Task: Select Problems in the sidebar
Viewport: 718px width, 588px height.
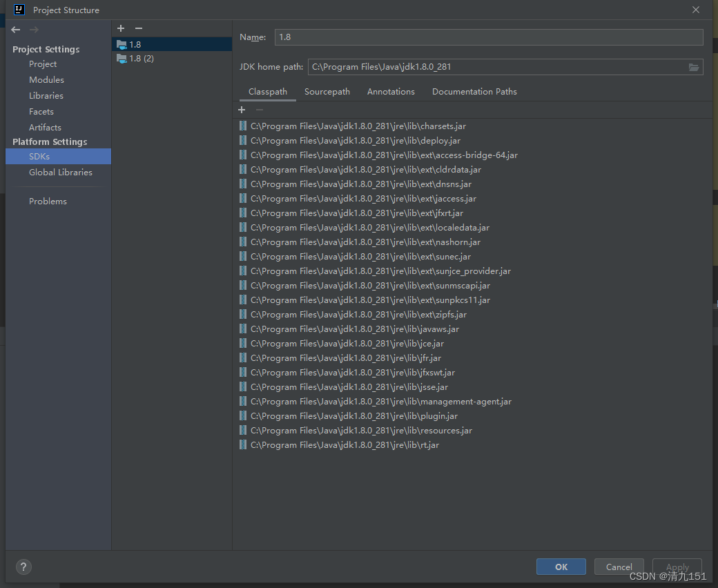Action: (x=48, y=201)
